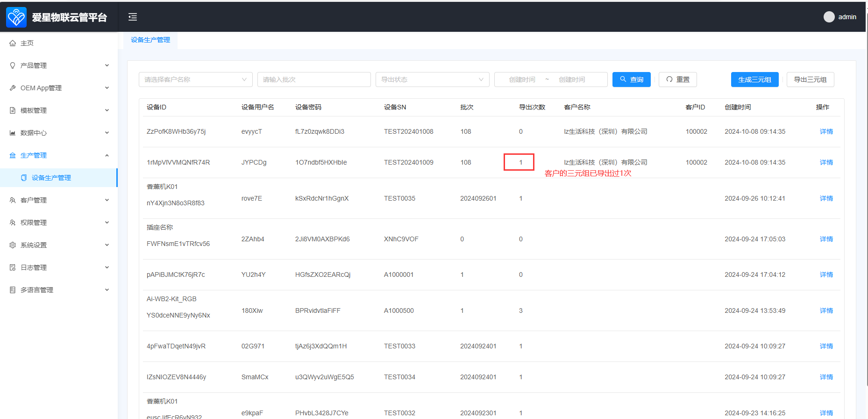Select 设备生产管理 submenu item
Image resolution: width=868 pixels, height=419 pixels.
tap(59, 178)
